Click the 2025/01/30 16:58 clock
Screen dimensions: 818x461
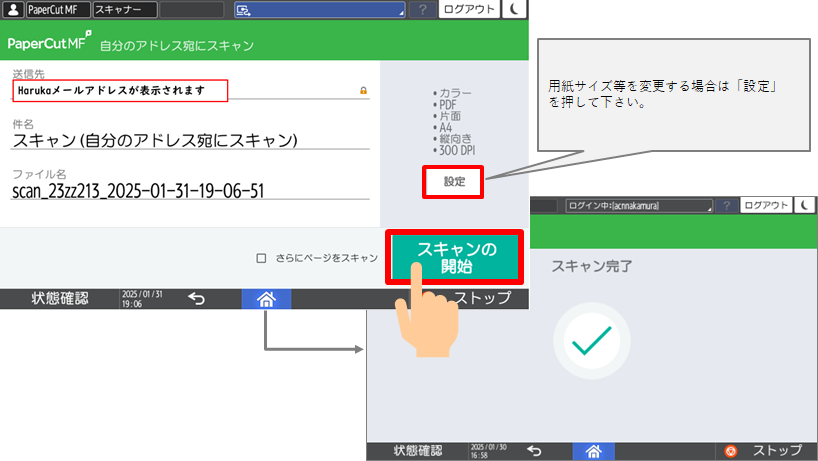click(488, 451)
